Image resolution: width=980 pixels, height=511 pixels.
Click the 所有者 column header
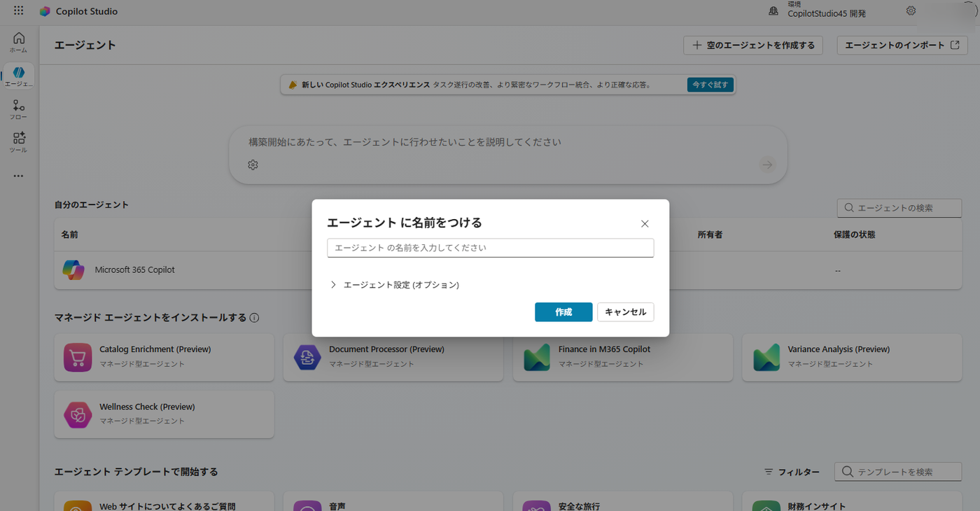(710, 234)
